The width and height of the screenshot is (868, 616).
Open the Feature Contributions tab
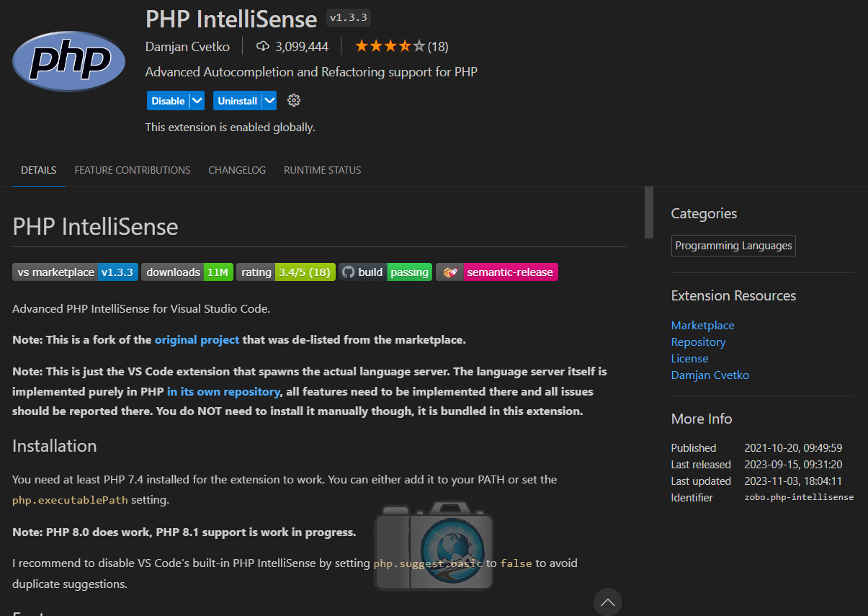[133, 171]
